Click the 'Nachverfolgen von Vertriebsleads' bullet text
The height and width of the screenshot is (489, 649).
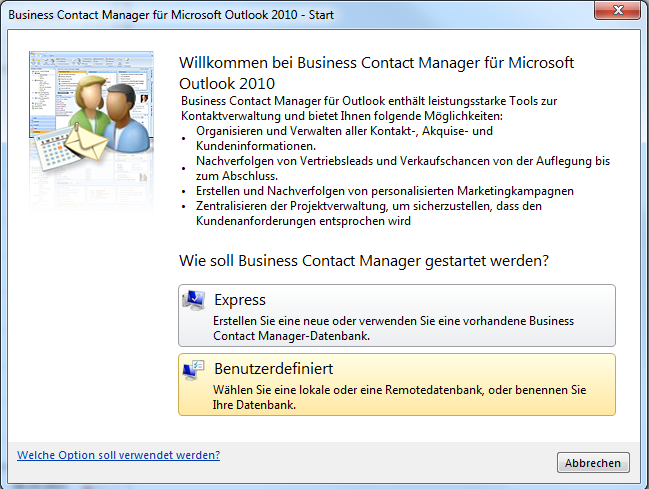coord(403,168)
